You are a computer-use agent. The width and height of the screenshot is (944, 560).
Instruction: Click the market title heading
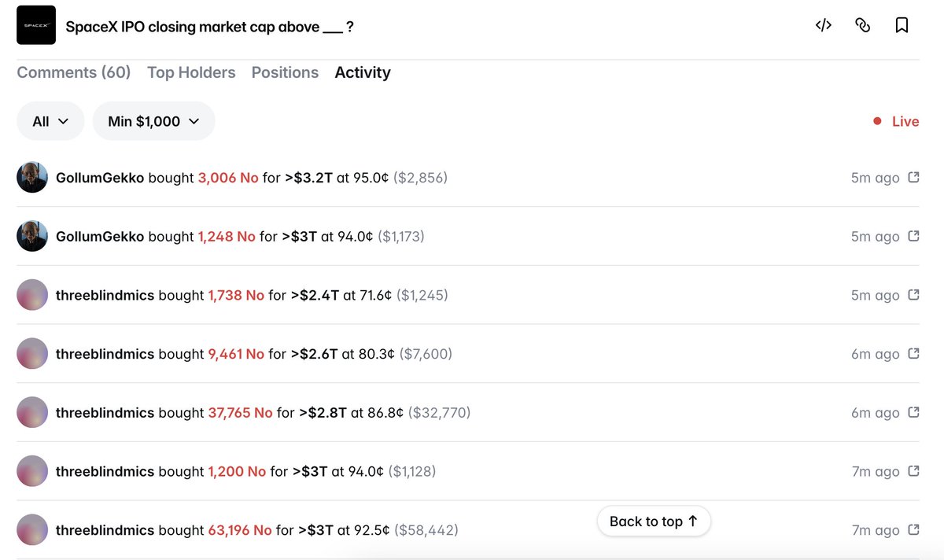point(209,27)
